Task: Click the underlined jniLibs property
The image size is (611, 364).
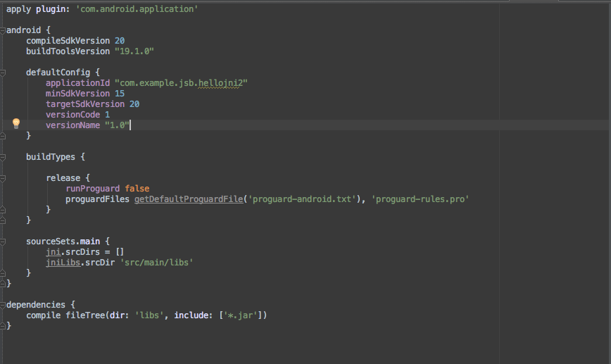Action: pos(63,263)
